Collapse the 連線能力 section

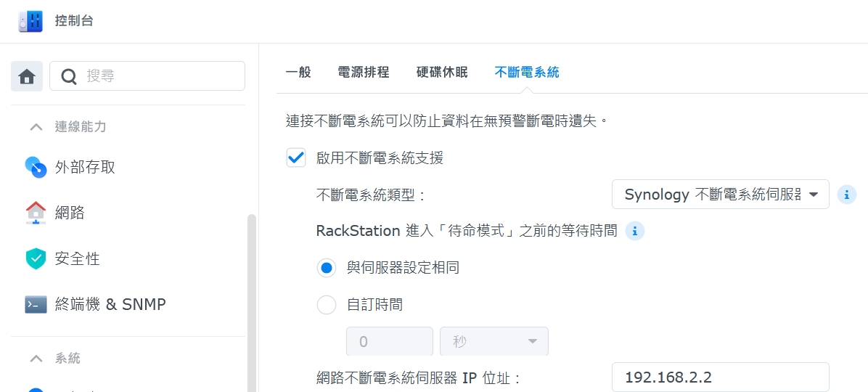pyautogui.click(x=36, y=127)
